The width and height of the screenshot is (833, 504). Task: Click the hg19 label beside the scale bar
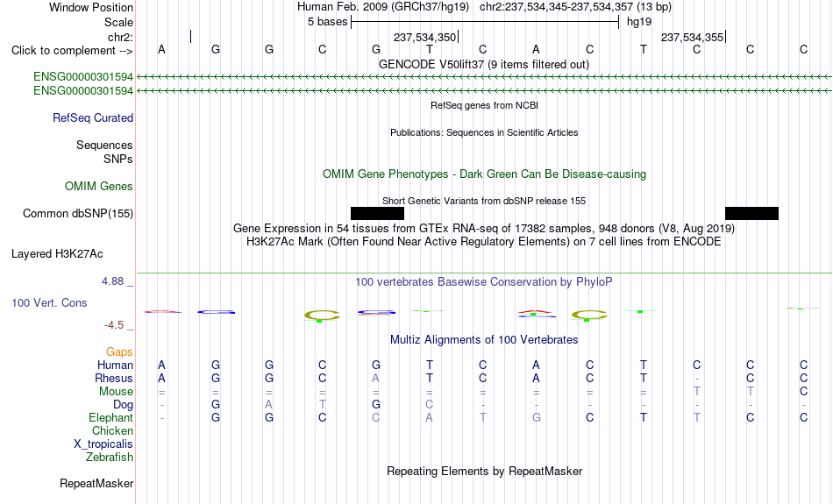click(x=639, y=22)
